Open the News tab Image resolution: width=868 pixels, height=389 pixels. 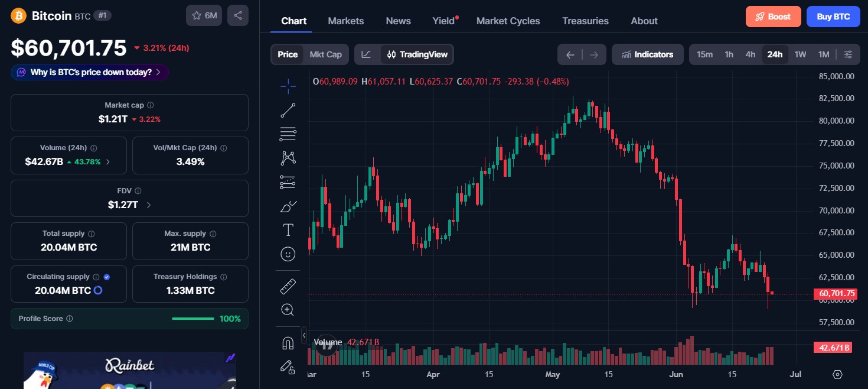click(399, 21)
